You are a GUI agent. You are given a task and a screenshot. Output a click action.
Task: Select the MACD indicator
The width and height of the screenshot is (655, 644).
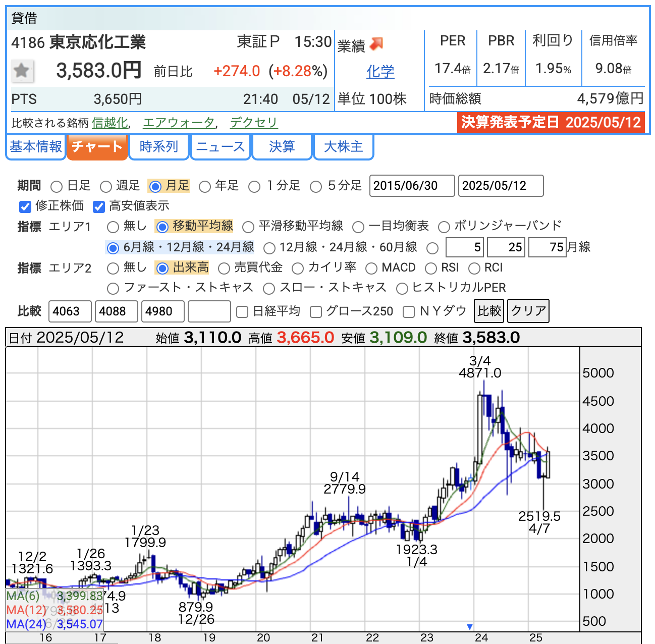(371, 268)
